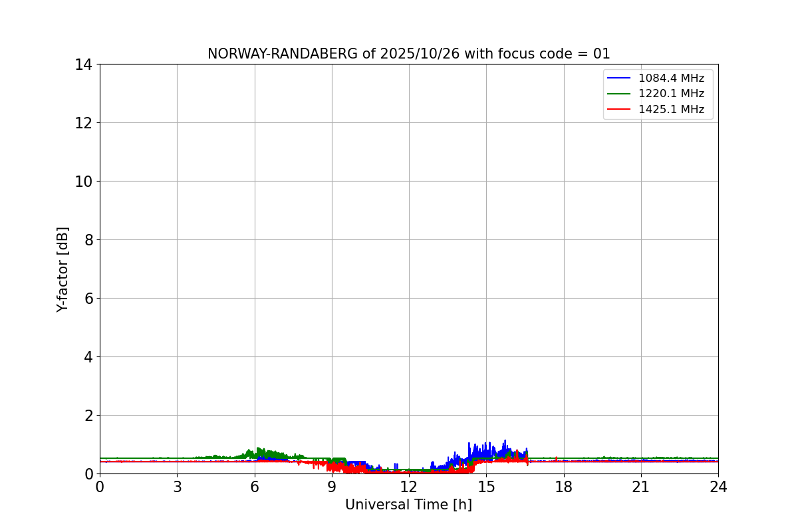This screenshot has width=798, height=532.
Task: Click the red line sample in legend
Action: pos(620,110)
